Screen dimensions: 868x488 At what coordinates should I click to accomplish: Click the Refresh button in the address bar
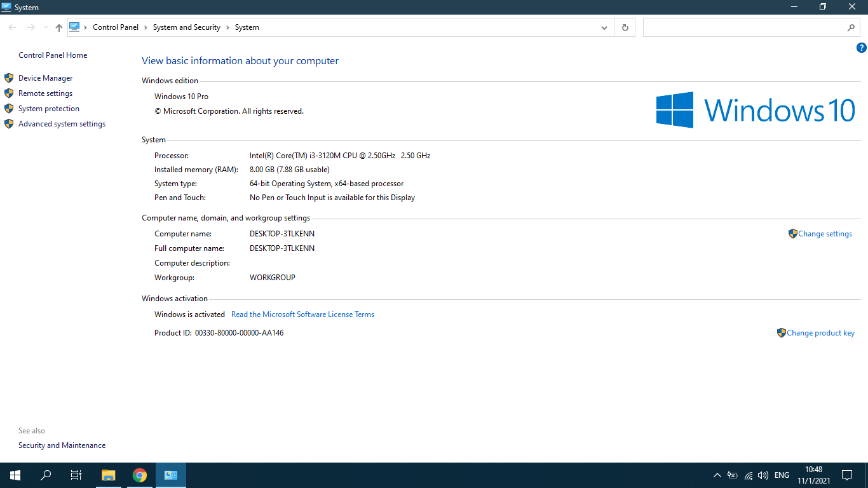click(x=625, y=27)
